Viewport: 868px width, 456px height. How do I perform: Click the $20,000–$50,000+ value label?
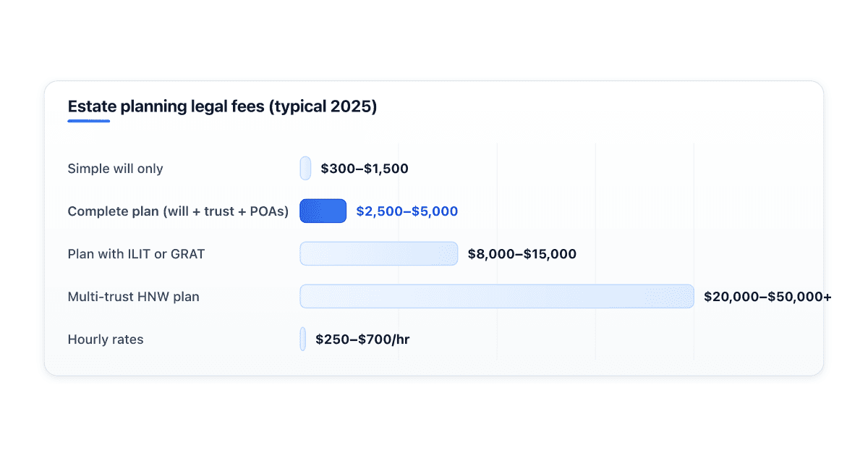pos(767,297)
